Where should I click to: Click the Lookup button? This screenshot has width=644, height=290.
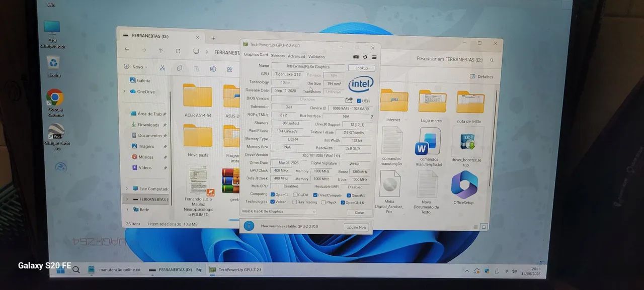point(361,68)
